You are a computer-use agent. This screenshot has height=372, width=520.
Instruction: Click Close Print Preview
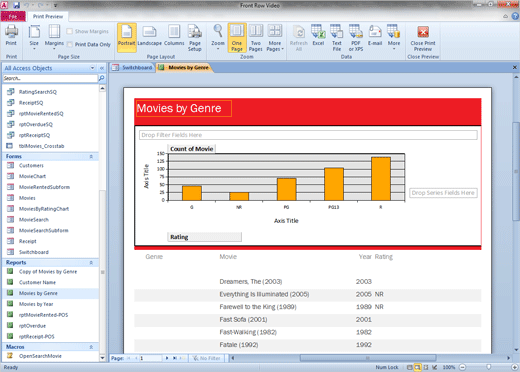point(423,38)
